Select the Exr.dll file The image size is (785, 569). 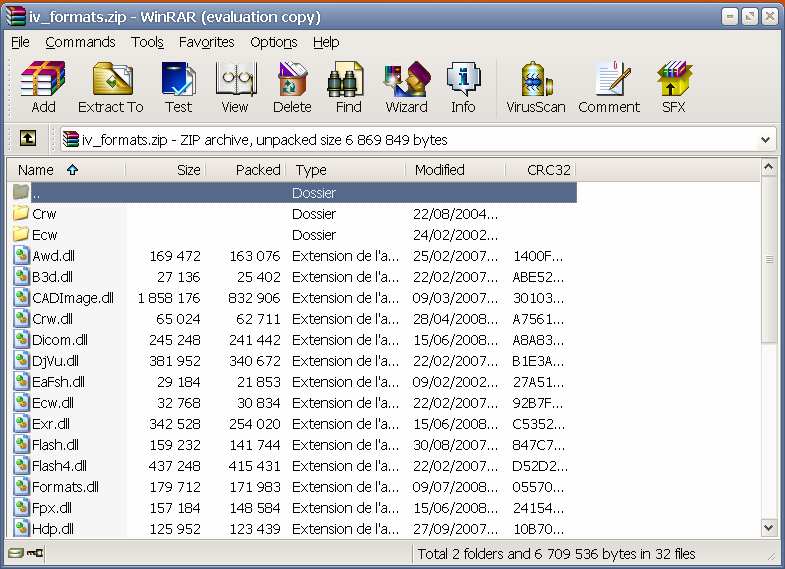pyautogui.click(x=51, y=424)
